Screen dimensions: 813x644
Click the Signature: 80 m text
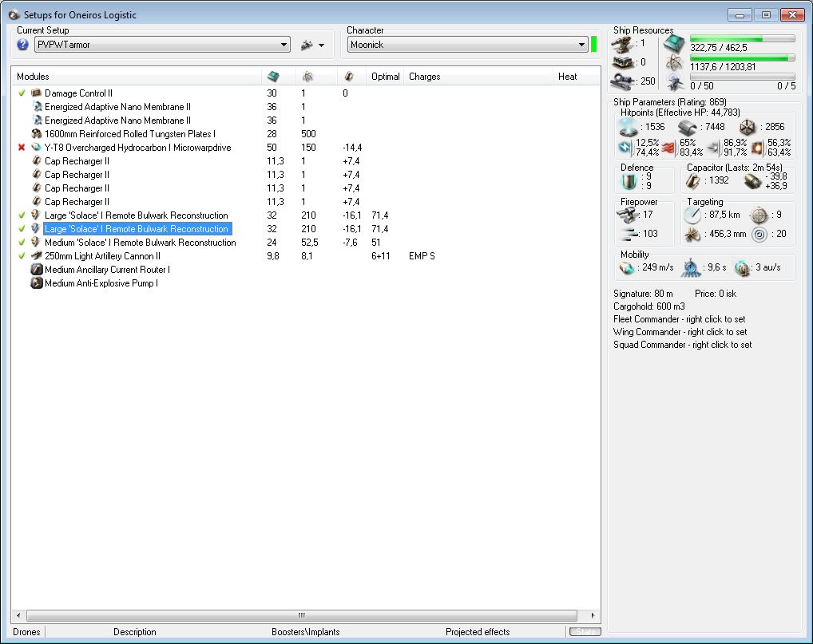tap(643, 294)
